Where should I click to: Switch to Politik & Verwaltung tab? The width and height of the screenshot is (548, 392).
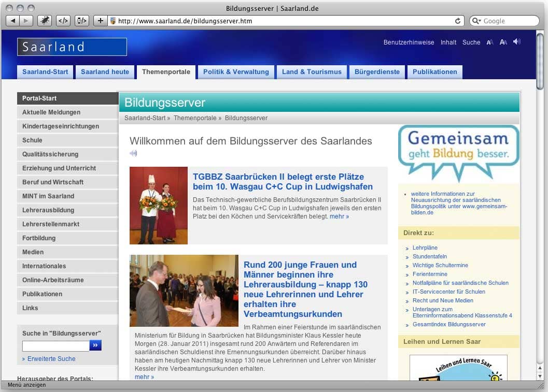(x=236, y=72)
